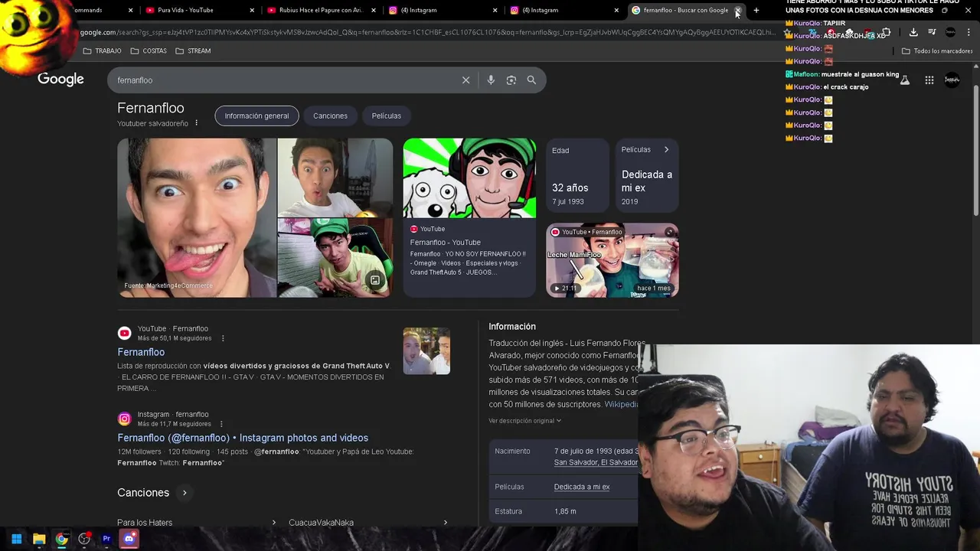Open Discord from the taskbar
This screenshot has width=980, height=551.
tap(129, 539)
